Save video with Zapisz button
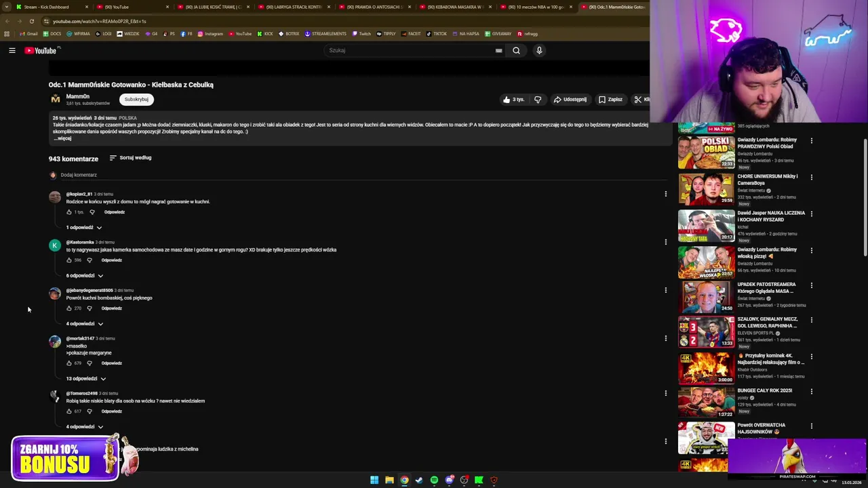The width and height of the screenshot is (868, 488). point(610,100)
